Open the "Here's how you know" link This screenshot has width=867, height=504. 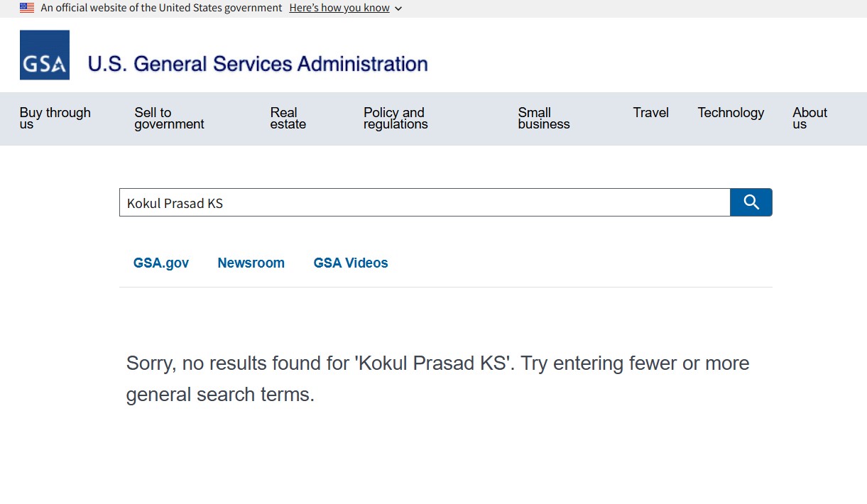tap(339, 8)
